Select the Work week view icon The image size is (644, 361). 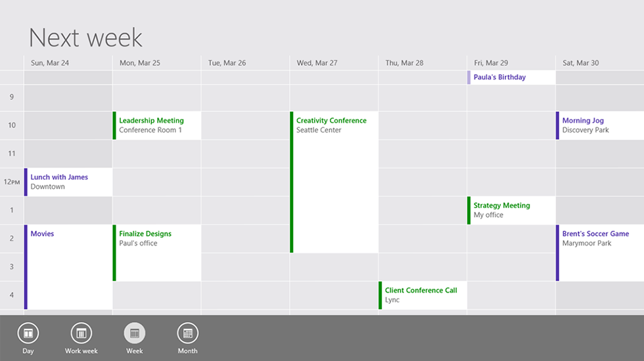click(81, 333)
